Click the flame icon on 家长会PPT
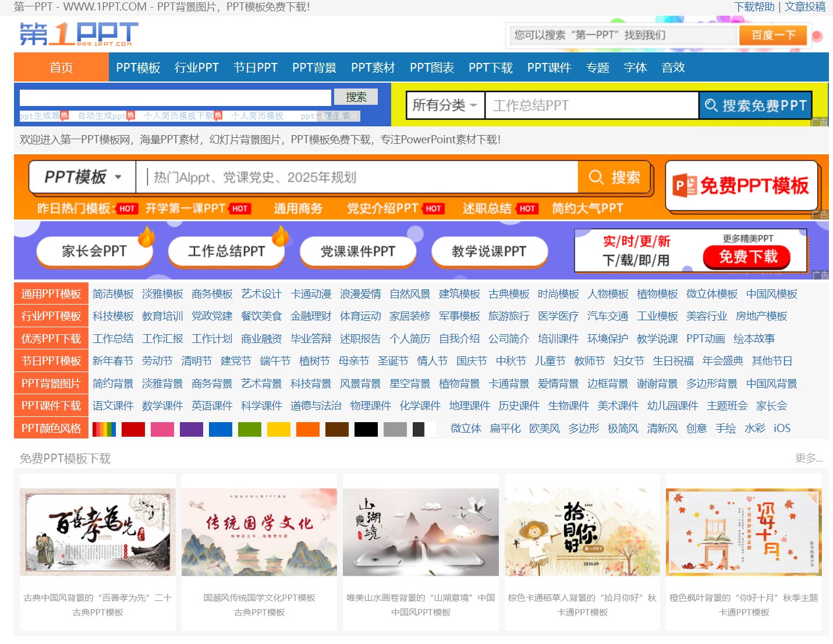 (x=146, y=237)
